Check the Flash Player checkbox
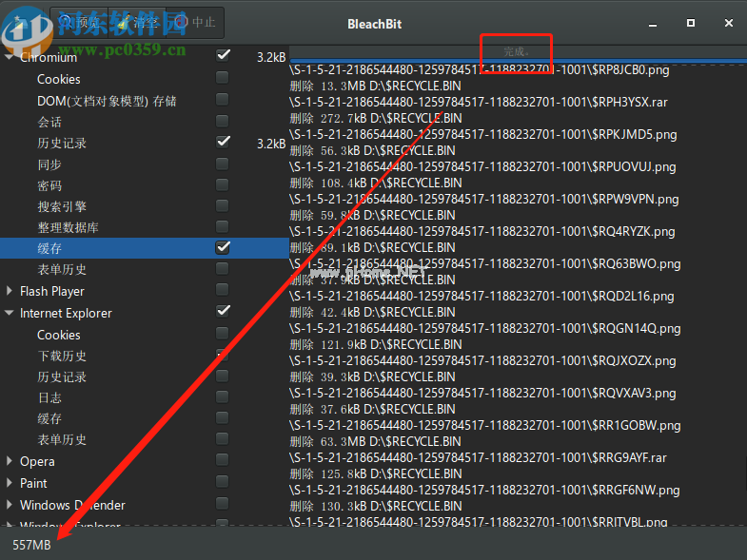The height and width of the screenshot is (560, 747). point(223,290)
